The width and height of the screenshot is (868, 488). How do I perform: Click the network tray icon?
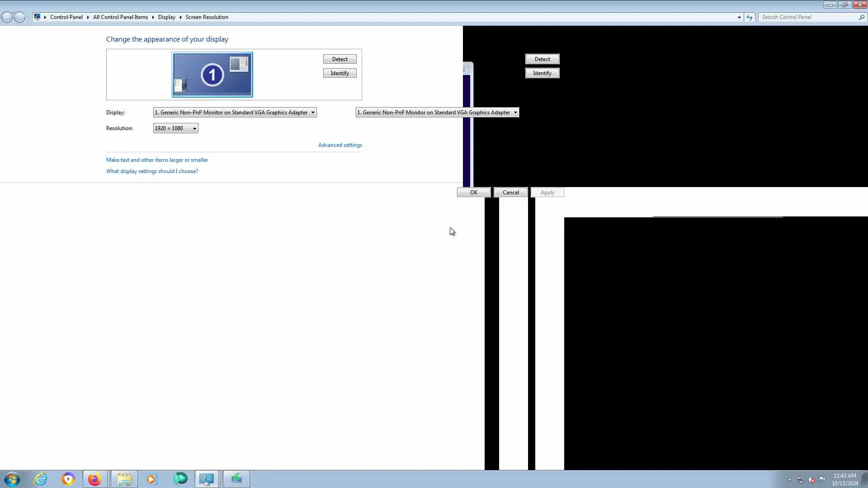click(x=801, y=479)
